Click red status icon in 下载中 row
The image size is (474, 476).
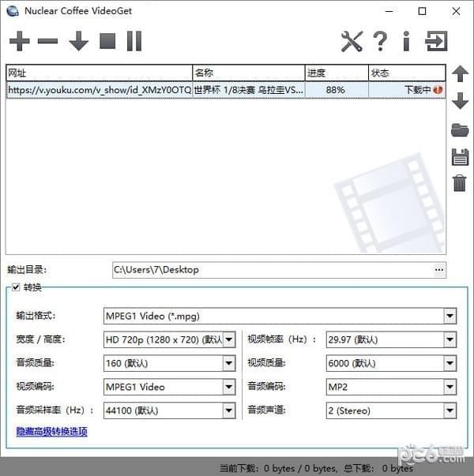tap(438, 90)
